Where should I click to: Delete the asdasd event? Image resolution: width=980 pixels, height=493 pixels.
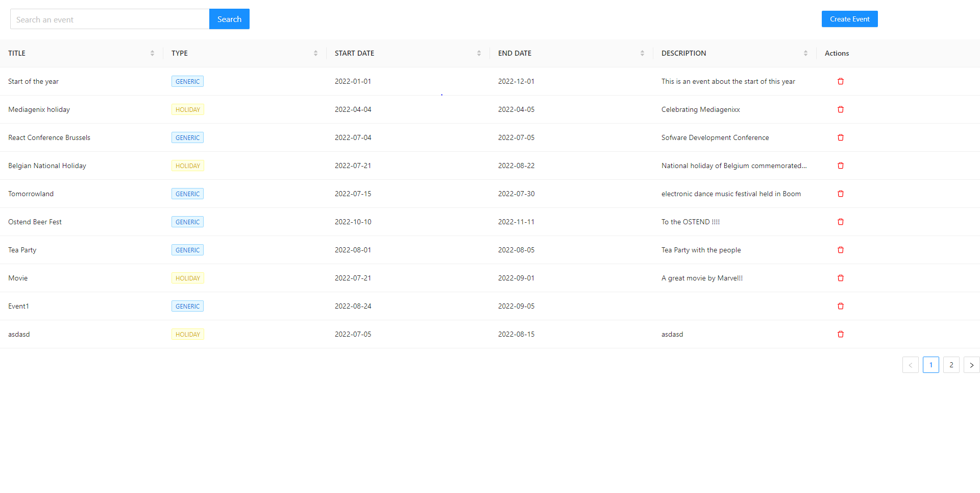coord(841,334)
